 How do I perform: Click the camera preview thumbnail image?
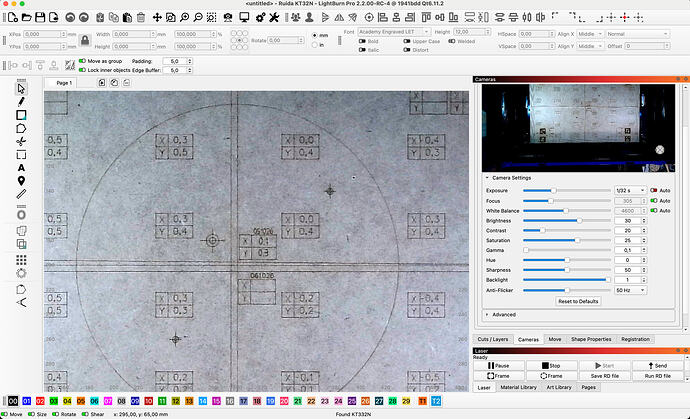pyautogui.click(x=578, y=128)
